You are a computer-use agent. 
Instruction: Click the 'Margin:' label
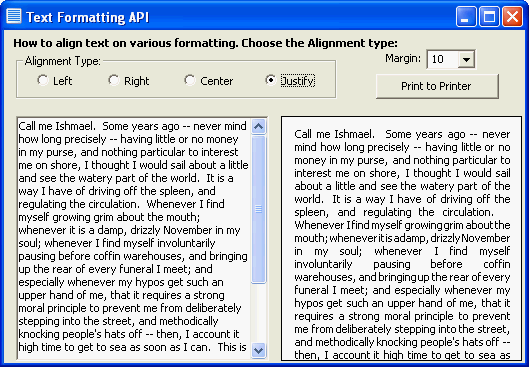[x=403, y=58]
